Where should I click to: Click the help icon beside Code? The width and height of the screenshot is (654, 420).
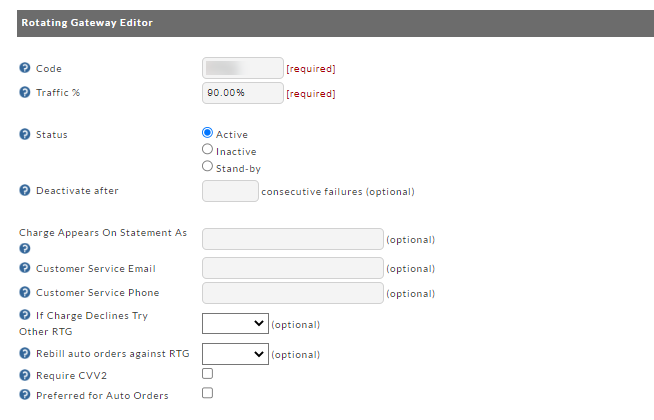pos(25,68)
